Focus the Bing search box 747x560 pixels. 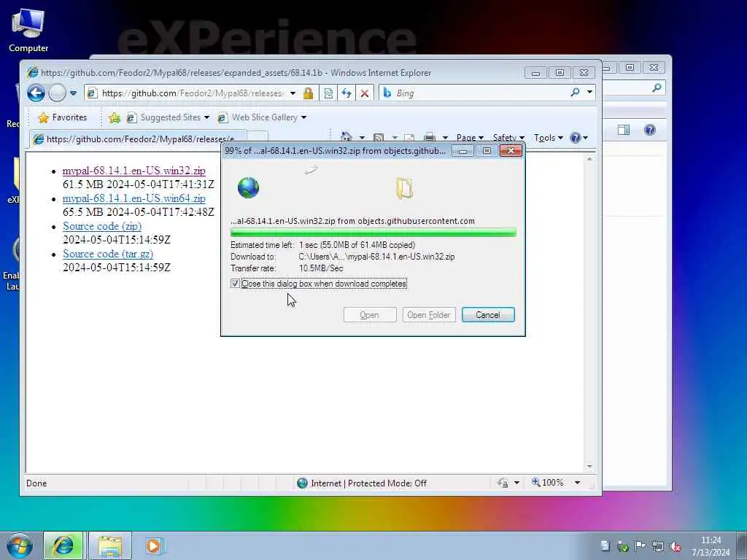(481, 93)
